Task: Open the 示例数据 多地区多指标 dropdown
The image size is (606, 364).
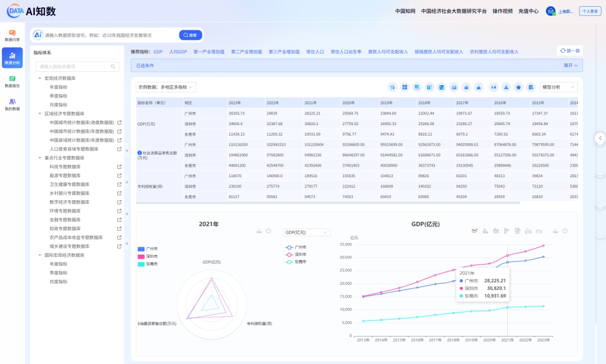Action: click(166, 87)
